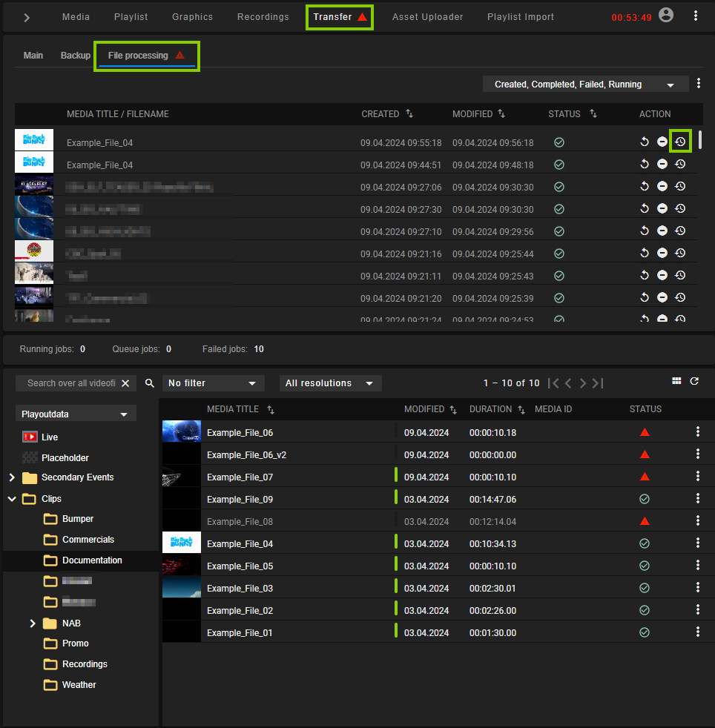Select the Example_File_09 thumbnail
Screen dimensions: 715x728
click(181, 498)
